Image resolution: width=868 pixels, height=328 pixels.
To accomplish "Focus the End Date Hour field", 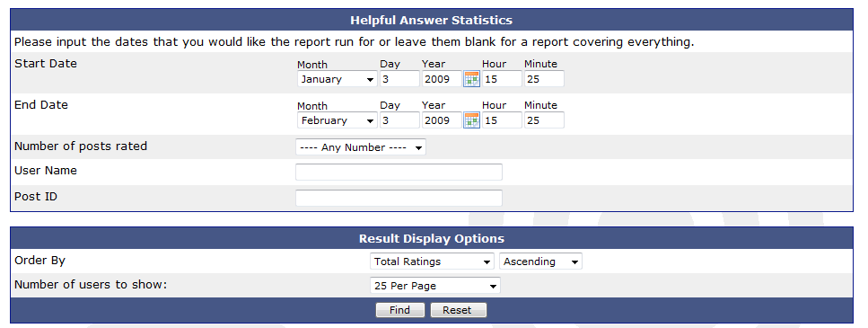I will point(502,120).
